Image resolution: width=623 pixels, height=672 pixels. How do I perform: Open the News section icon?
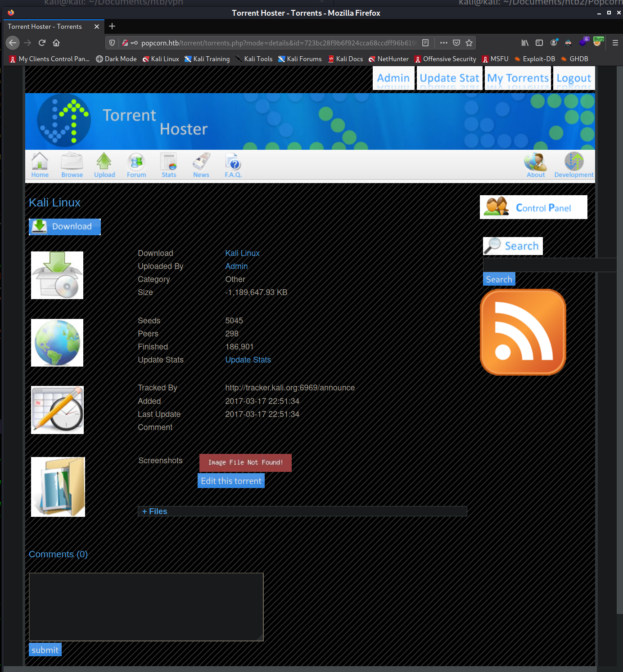pyautogui.click(x=201, y=165)
